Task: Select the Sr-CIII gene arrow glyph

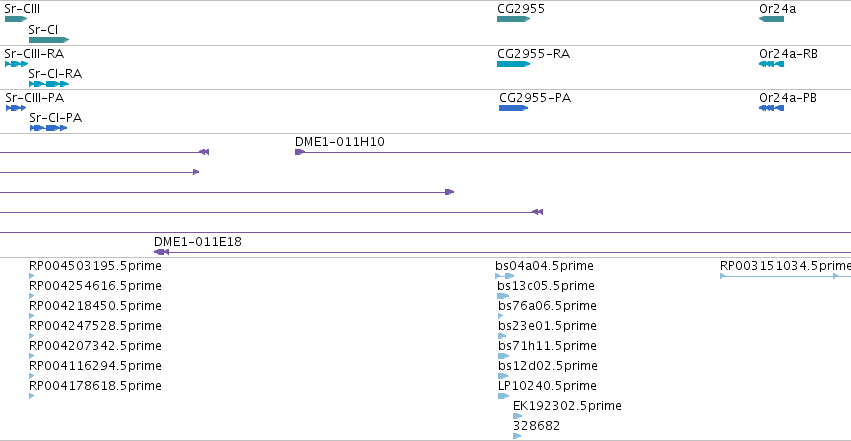Action: click(16, 19)
